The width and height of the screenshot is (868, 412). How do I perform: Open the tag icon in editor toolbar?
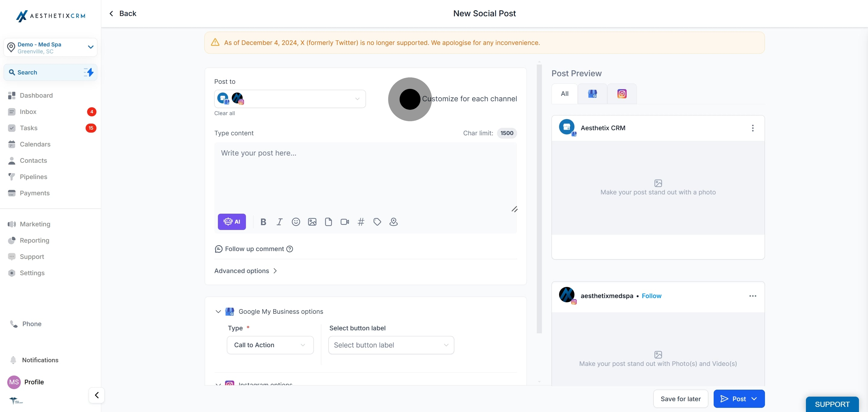pyautogui.click(x=377, y=222)
